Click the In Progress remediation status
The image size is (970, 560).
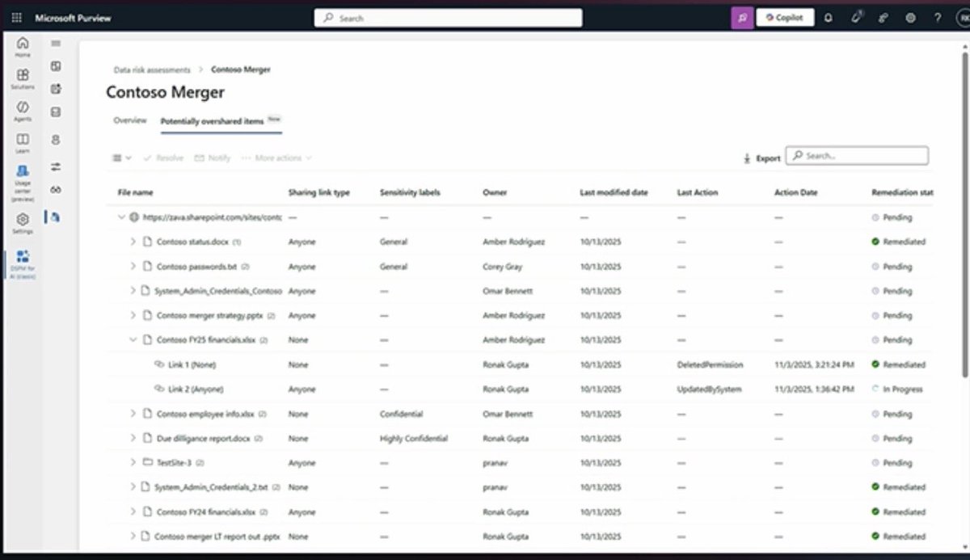tap(897, 389)
